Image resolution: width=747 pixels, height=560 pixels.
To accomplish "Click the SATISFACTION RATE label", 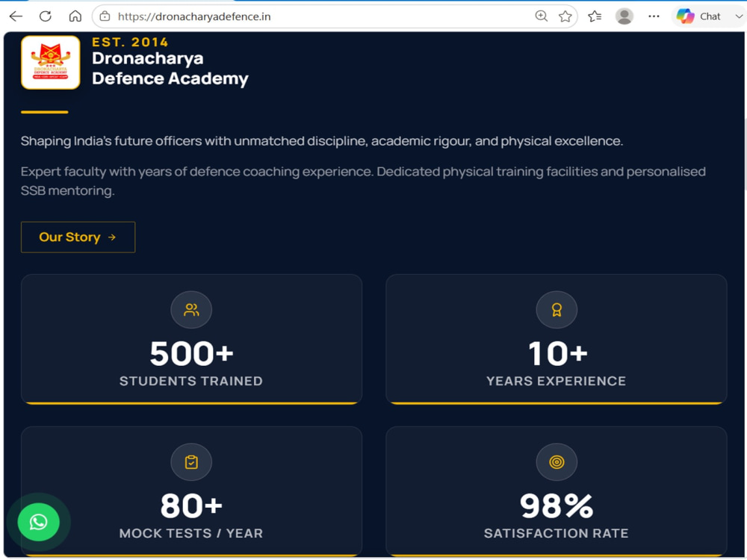I will tap(556, 533).
